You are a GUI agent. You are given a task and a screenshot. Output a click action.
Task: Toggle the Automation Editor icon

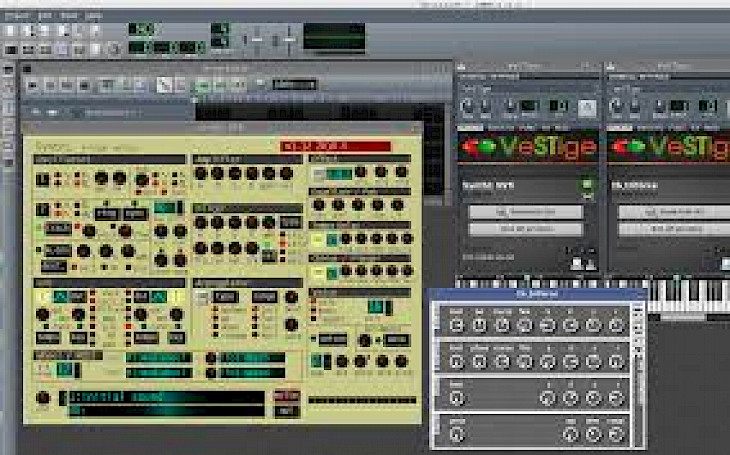click(x=62, y=49)
